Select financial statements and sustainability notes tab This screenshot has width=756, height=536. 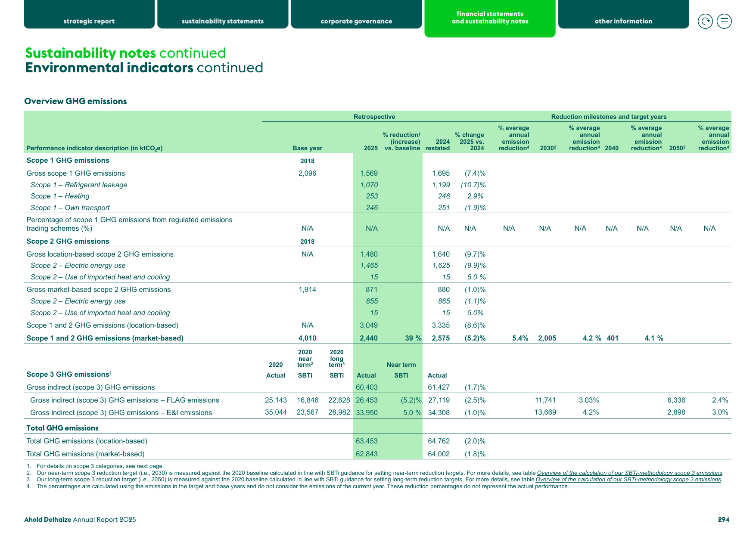[490, 19]
